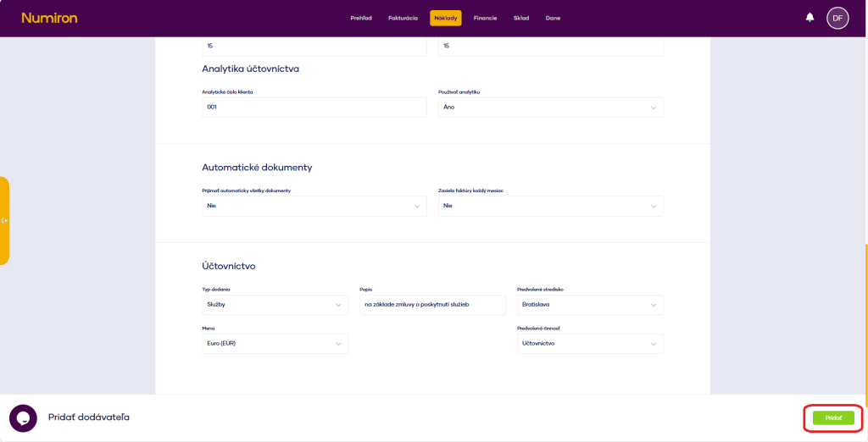868x442 pixels.
Task: Click the Numiron logo
Action: click(49, 18)
